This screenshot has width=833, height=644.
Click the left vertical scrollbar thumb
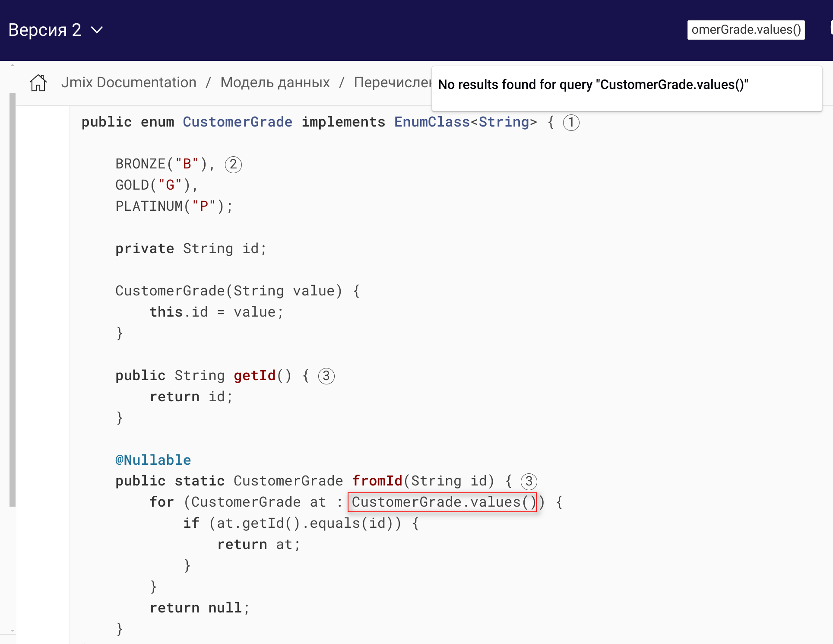(13, 300)
